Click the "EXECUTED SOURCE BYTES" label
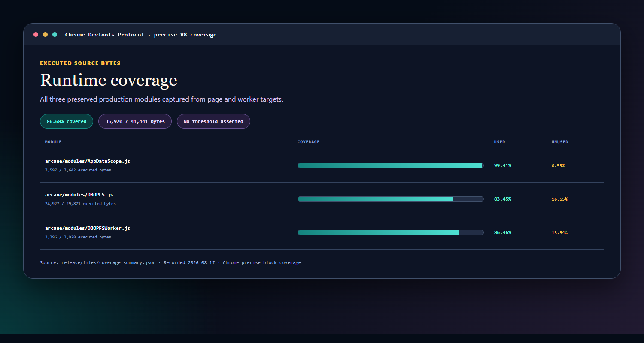The height and width of the screenshot is (343, 644). [x=80, y=63]
